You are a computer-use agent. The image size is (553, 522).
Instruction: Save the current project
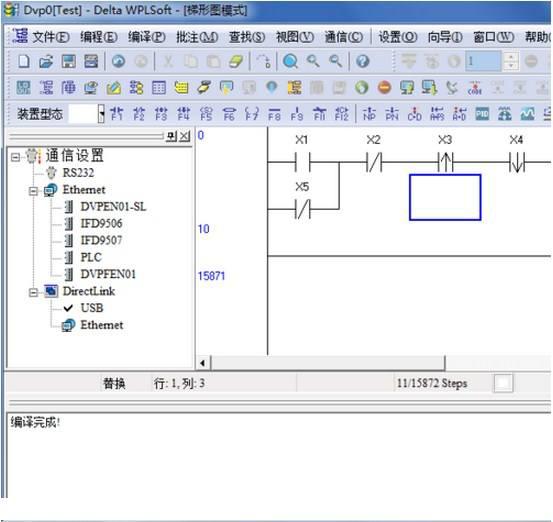click(x=68, y=61)
